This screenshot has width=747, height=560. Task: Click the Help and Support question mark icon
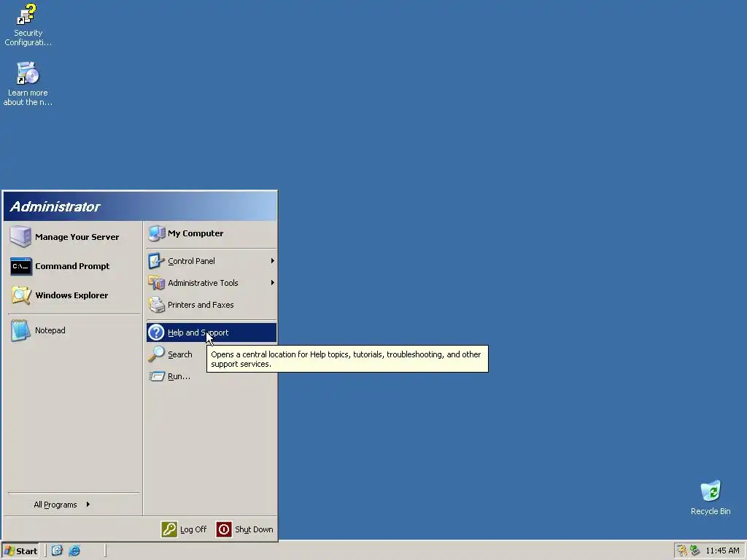click(x=156, y=332)
